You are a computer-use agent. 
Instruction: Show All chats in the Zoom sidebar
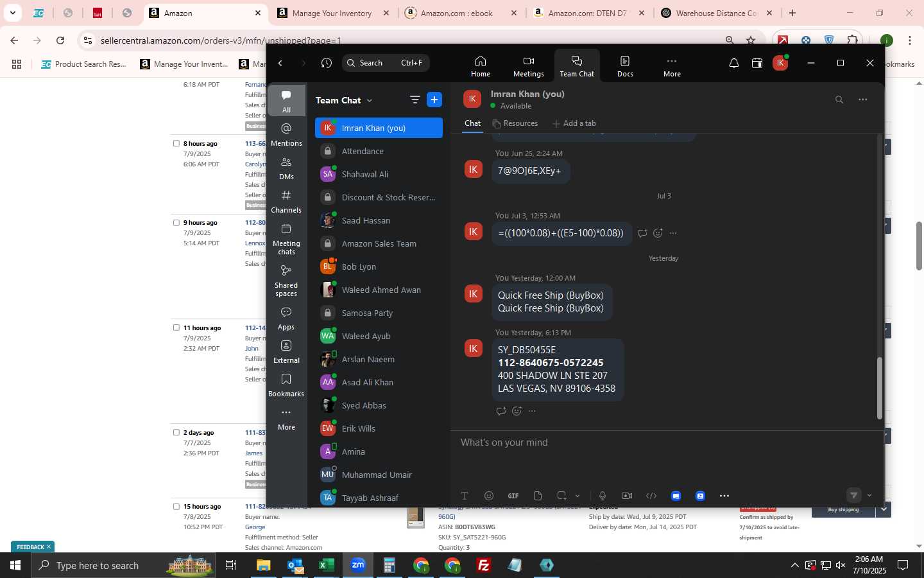tap(286, 101)
